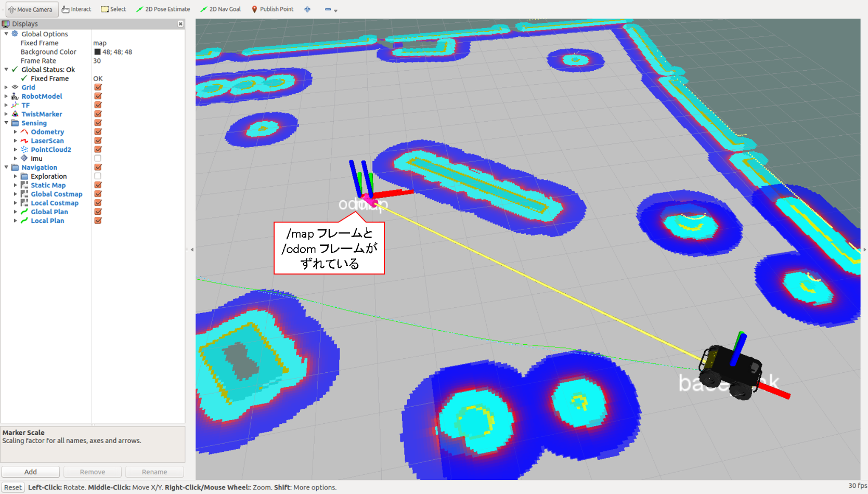Select the Interact tool
The width and height of the screenshot is (868, 494).
(76, 9)
